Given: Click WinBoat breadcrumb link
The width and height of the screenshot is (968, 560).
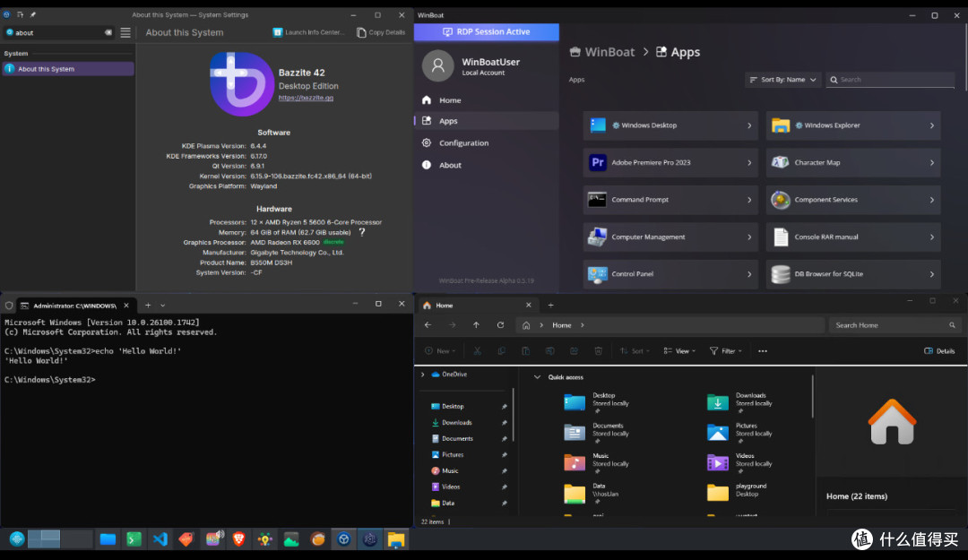Looking at the screenshot, I should (602, 52).
